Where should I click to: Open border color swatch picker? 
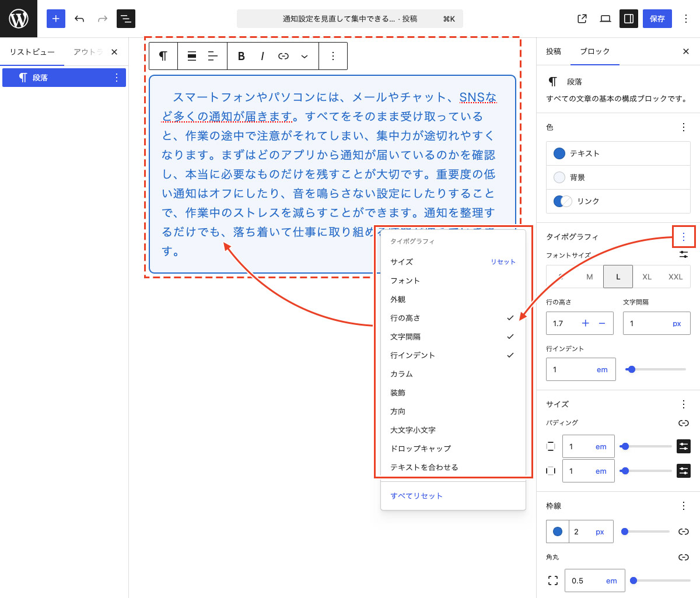point(558,531)
